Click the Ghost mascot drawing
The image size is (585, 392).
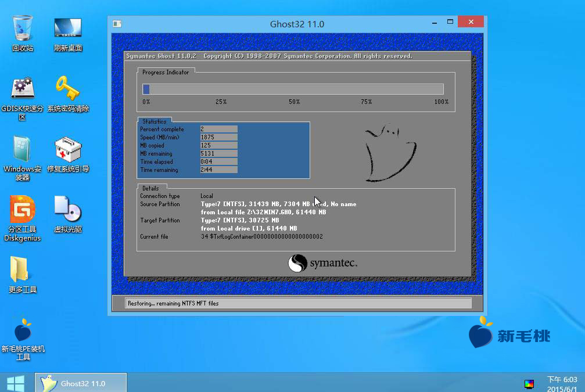tap(390, 153)
